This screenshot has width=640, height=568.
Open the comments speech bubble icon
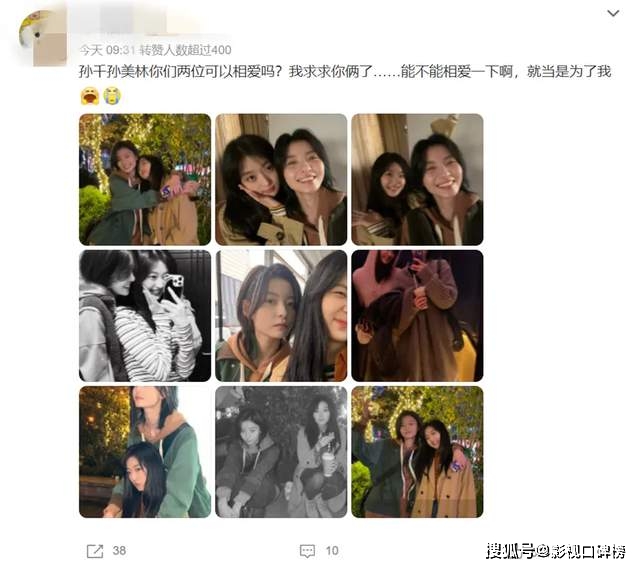coord(307,551)
